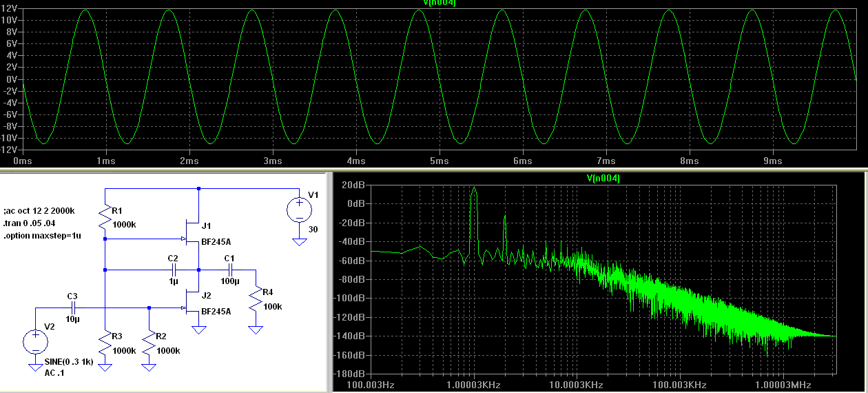Click the BF245A model label of J2
This screenshot has width=868, height=393.
[217, 311]
